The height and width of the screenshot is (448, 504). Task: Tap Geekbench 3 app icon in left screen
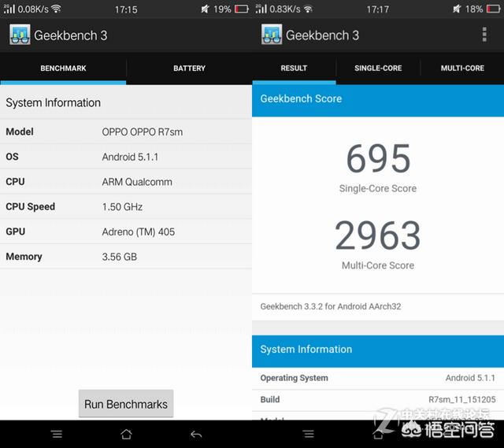pos(20,35)
